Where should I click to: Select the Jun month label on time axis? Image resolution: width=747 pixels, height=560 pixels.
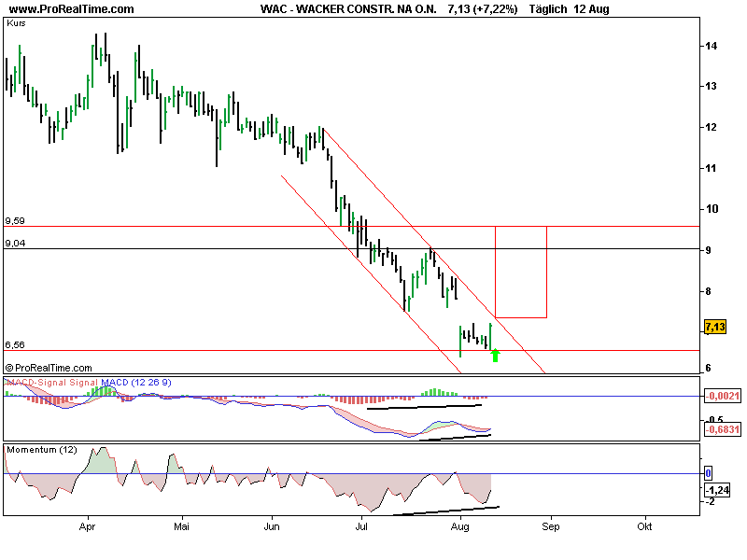[272, 526]
